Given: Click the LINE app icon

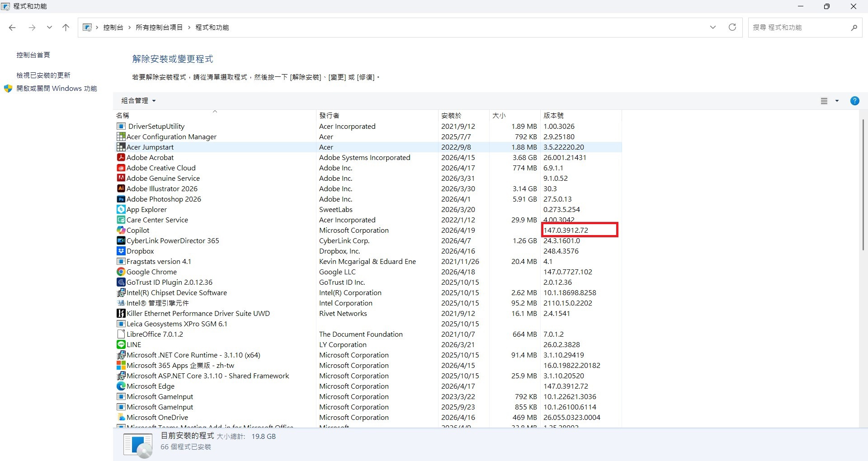Looking at the screenshot, I should click(x=121, y=344).
